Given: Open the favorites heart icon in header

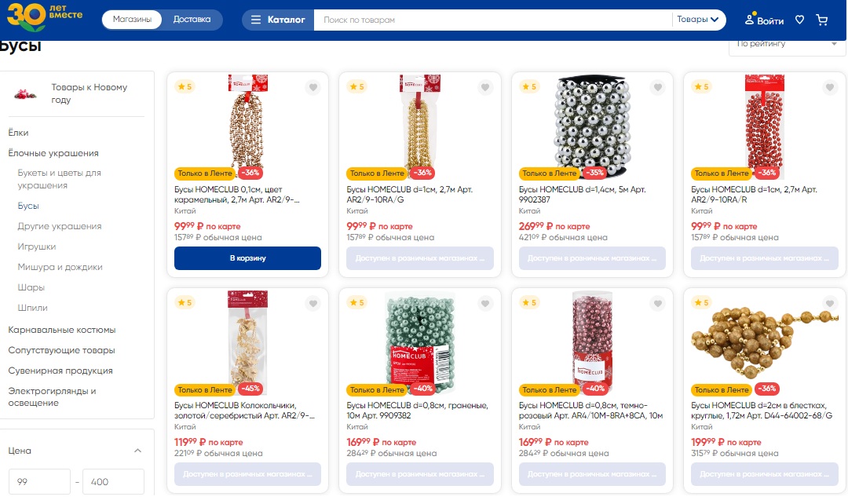Looking at the screenshot, I should pyautogui.click(x=799, y=20).
